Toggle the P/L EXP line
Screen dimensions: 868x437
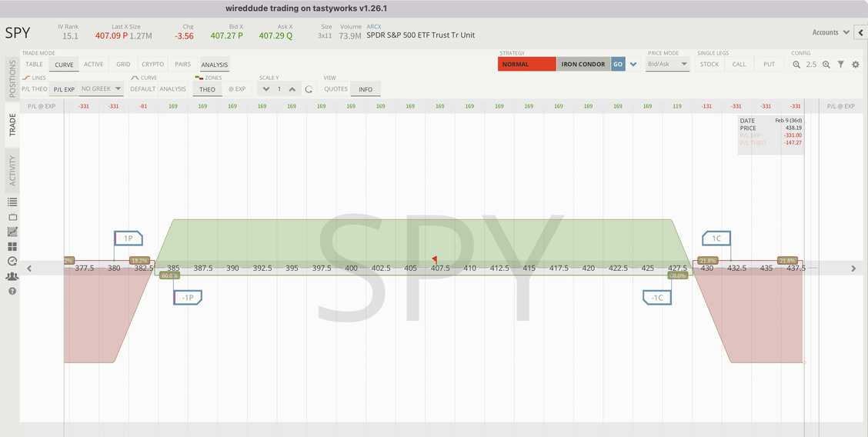click(x=64, y=89)
